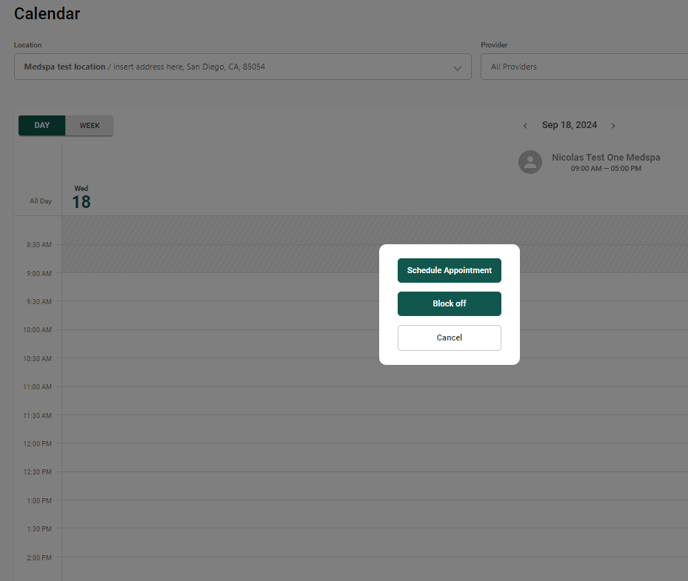Go to next day arrow

(613, 126)
